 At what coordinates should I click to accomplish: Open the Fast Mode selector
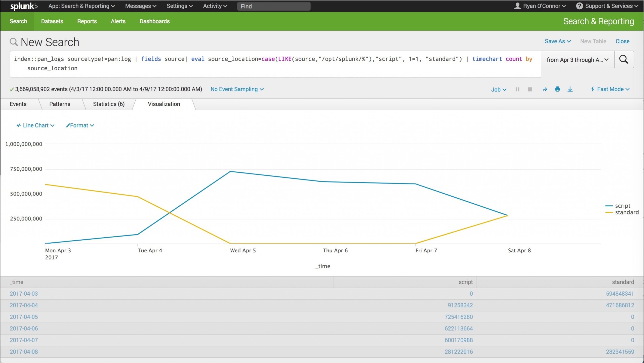pos(610,89)
